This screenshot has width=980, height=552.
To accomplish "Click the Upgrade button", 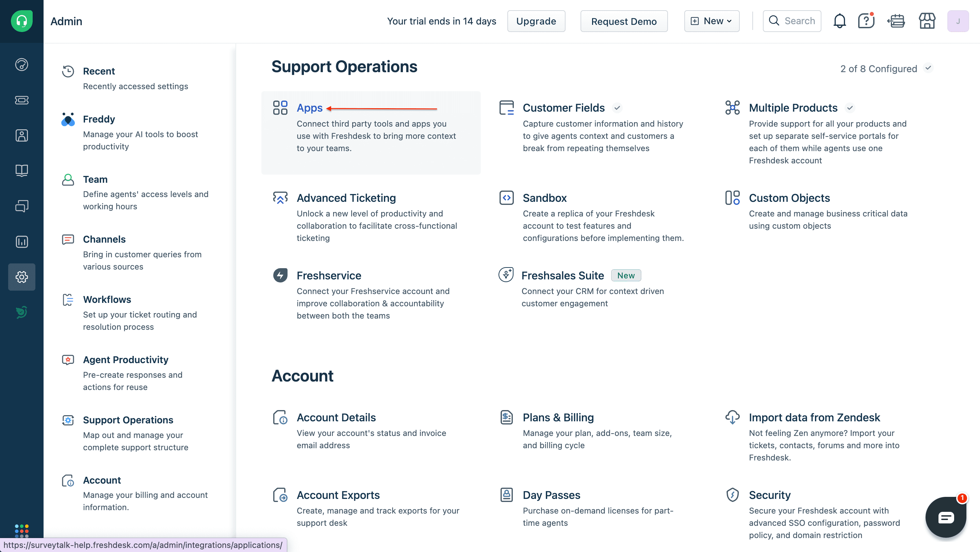I will point(536,21).
